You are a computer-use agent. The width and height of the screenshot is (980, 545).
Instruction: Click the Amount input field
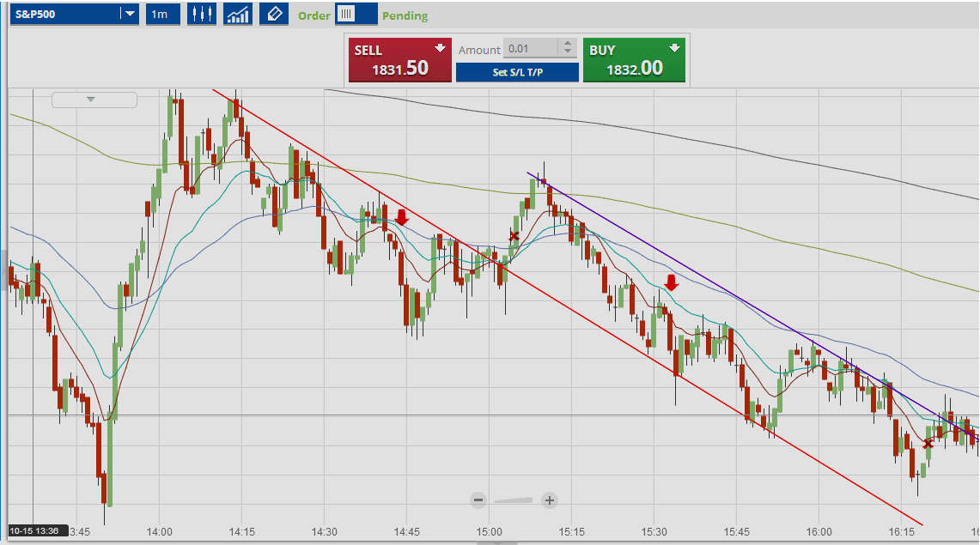point(532,49)
